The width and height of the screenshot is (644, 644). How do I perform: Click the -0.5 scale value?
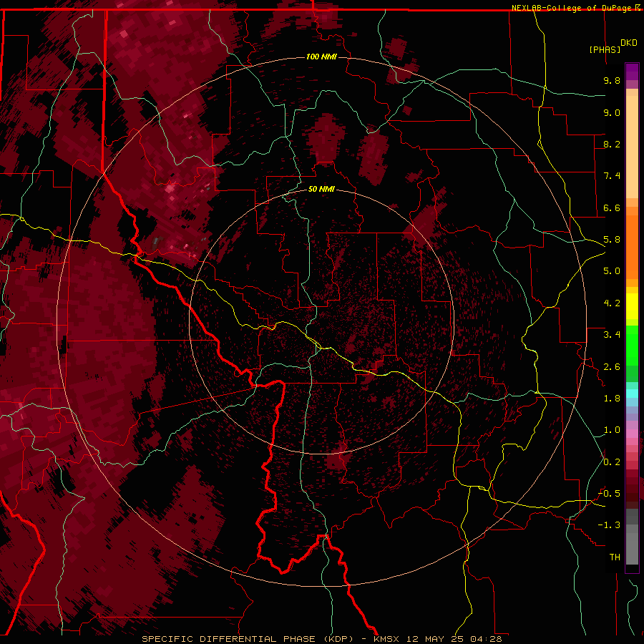(609, 494)
